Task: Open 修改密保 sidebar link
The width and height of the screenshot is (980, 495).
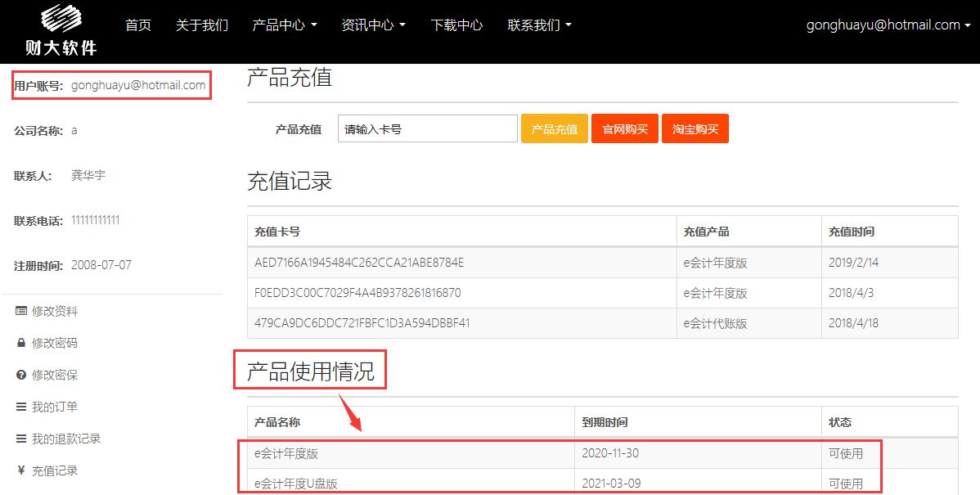Action: 55,375
